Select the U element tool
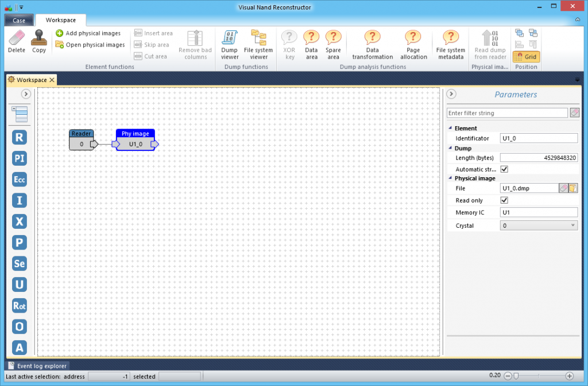The image size is (588, 386). [19, 284]
